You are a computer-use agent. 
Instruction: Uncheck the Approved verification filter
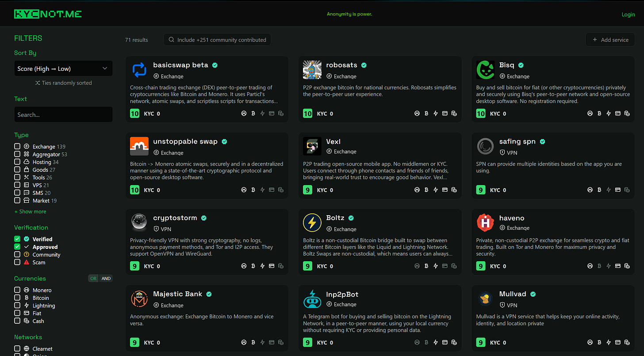point(17,247)
